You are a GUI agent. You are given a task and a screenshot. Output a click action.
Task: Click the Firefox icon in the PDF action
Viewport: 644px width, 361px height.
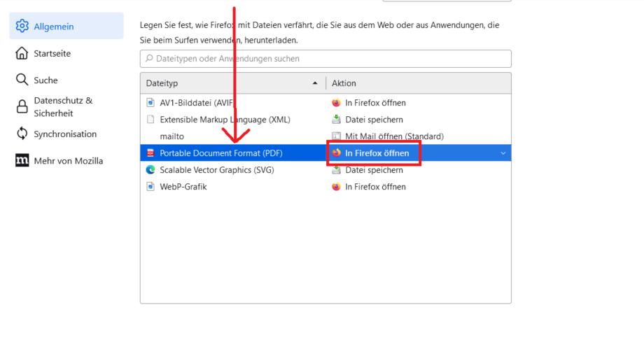tap(337, 153)
